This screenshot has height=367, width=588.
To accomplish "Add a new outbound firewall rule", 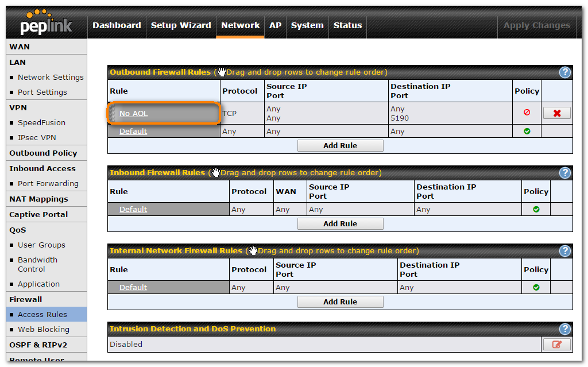I will click(x=340, y=145).
